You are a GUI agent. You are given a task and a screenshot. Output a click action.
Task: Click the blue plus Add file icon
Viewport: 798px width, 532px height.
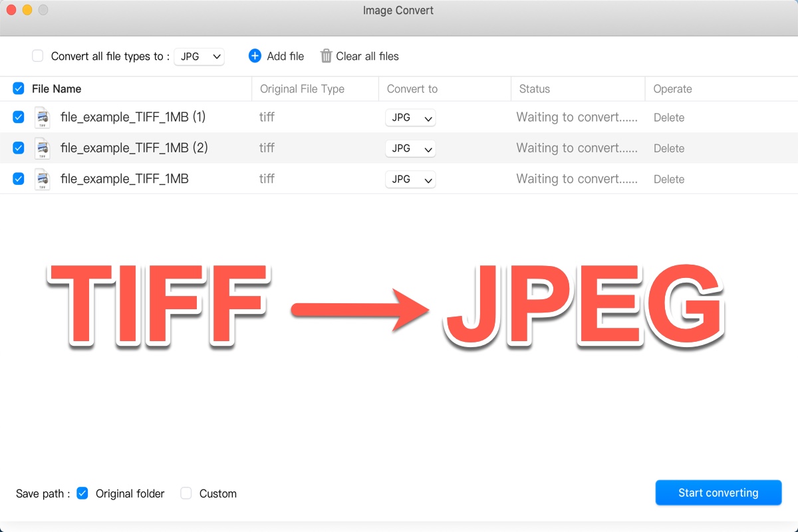pyautogui.click(x=255, y=56)
